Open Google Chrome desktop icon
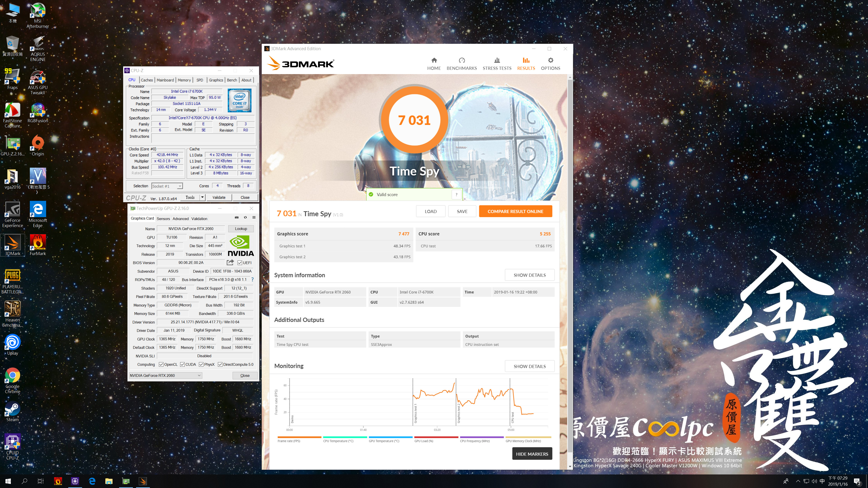This screenshot has width=868, height=488. (x=12, y=380)
